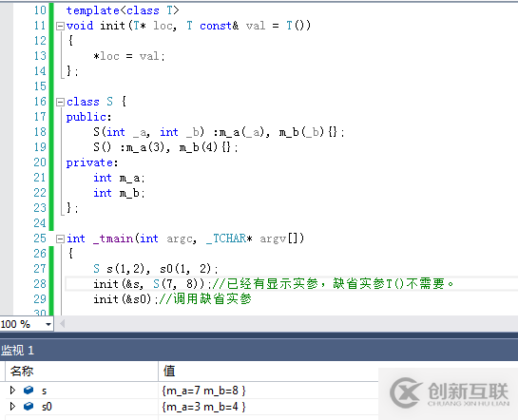Expand the s0 variable tree arrow
This screenshot has height=420, width=518.
(12, 406)
